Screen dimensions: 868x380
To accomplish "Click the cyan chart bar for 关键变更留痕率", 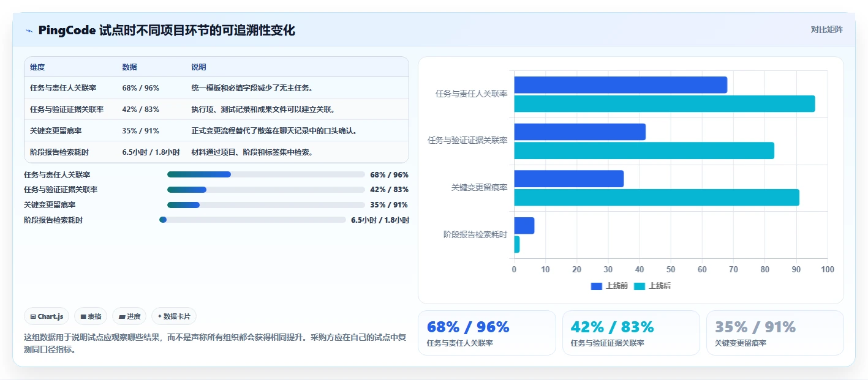I will click(x=657, y=198).
